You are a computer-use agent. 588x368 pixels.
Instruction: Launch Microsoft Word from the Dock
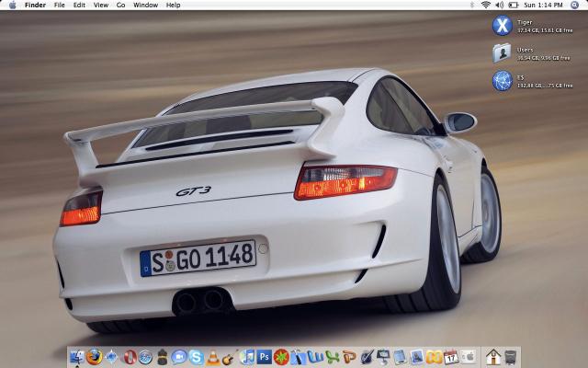(x=315, y=357)
